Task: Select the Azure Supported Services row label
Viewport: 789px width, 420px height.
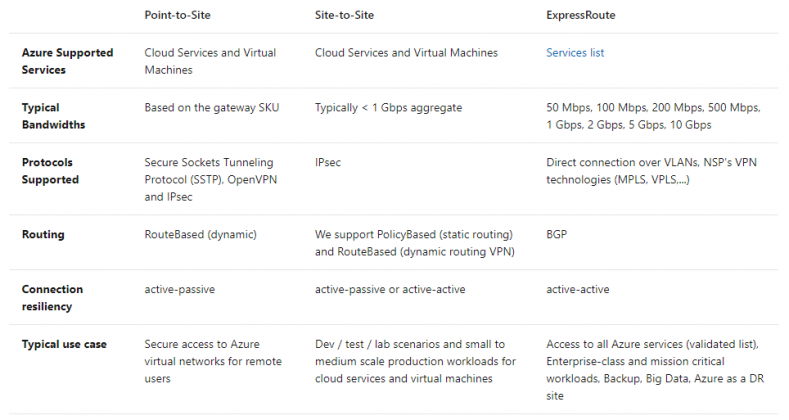Action: click(68, 60)
